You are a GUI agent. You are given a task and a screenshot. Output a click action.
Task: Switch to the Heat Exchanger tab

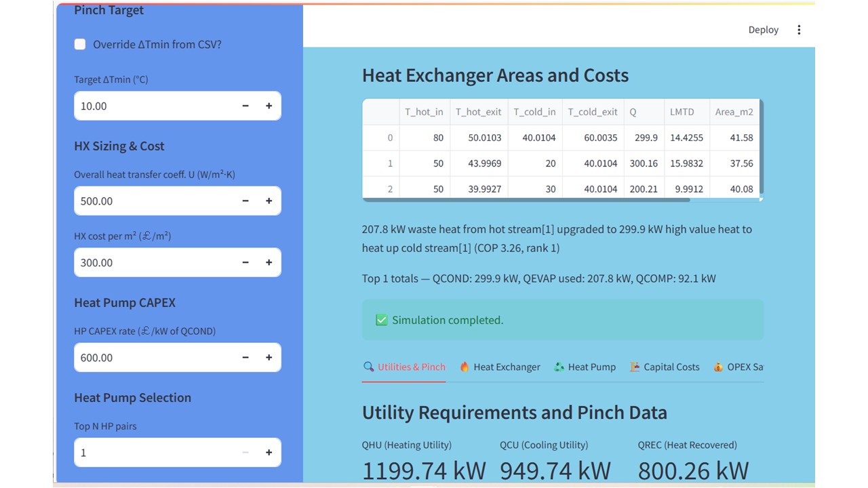500,367
